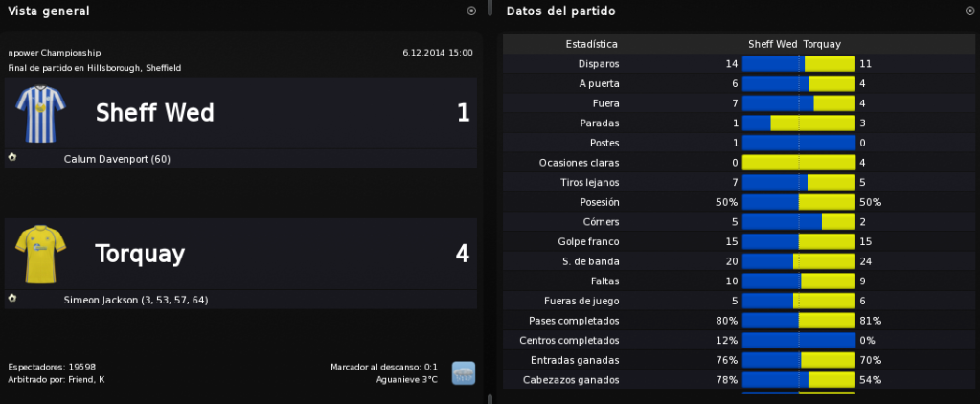
Task: Click the goal ball icon beside Simeon Jackson
Action: pyautogui.click(x=11, y=299)
